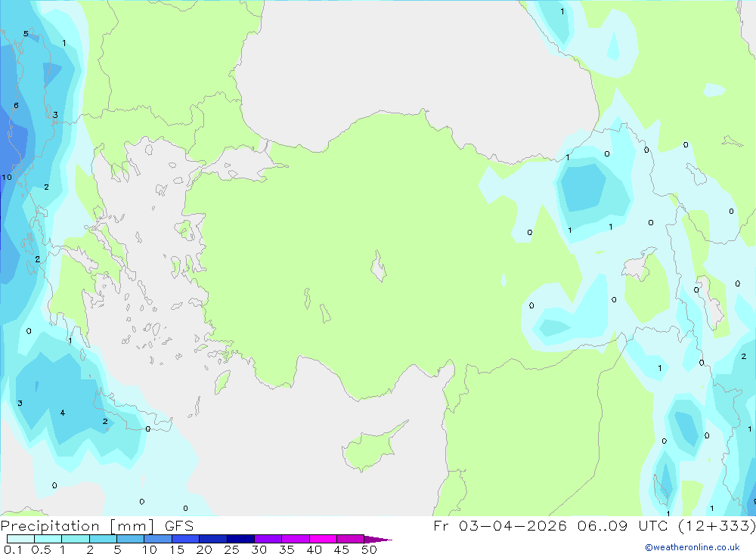Select the 40–45 mm legend color swatch
Screen dimensions: 756x554
[323, 539]
